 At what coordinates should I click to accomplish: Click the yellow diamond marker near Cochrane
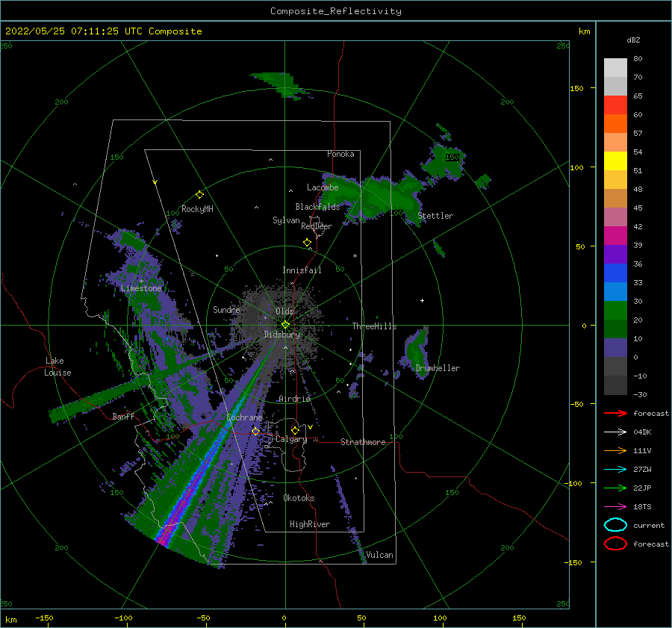click(255, 431)
